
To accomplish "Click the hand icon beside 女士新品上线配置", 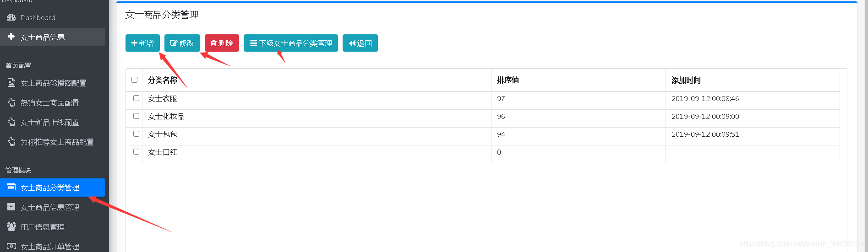I will [11, 122].
